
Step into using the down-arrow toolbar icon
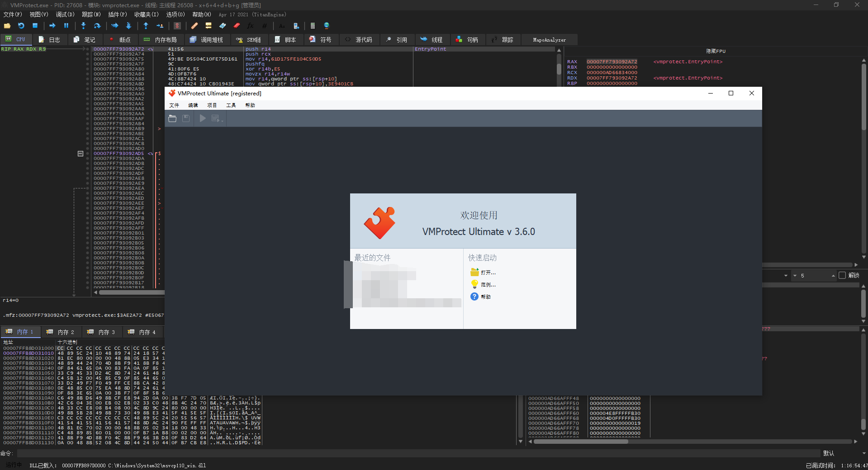pos(83,26)
